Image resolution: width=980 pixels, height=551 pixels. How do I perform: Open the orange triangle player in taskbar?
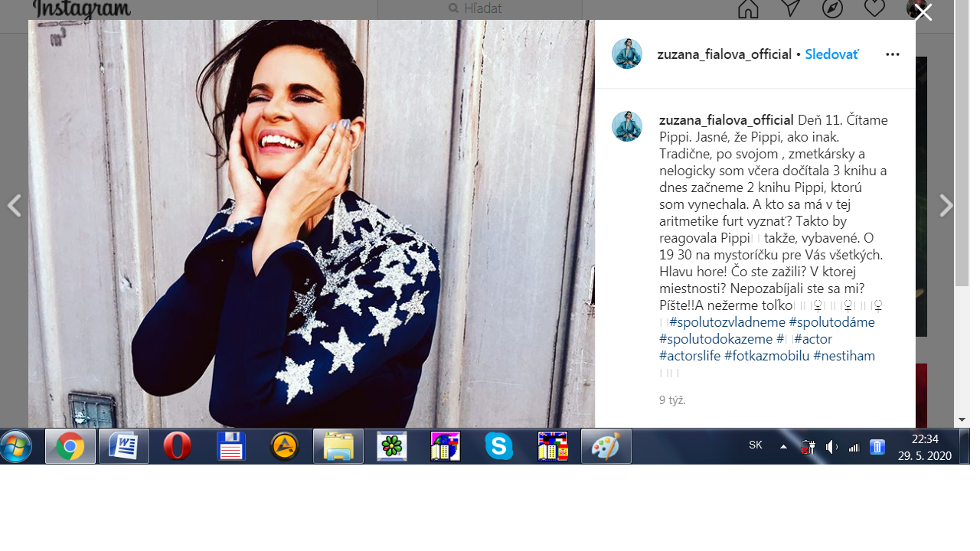[284, 446]
